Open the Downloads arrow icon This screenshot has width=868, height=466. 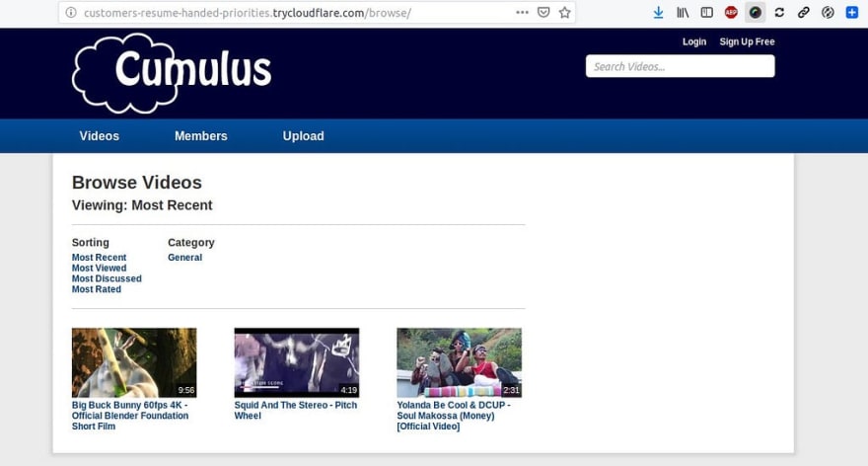tap(658, 12)
